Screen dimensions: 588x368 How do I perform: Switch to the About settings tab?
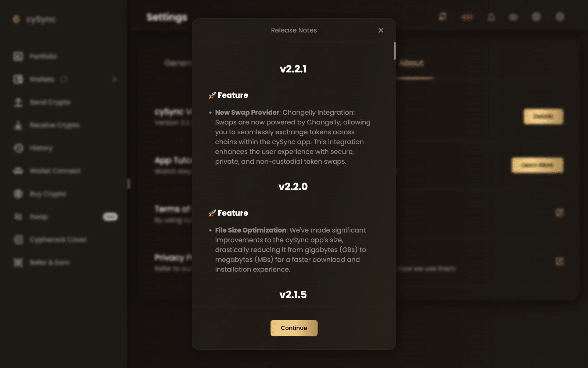(412, 63)
